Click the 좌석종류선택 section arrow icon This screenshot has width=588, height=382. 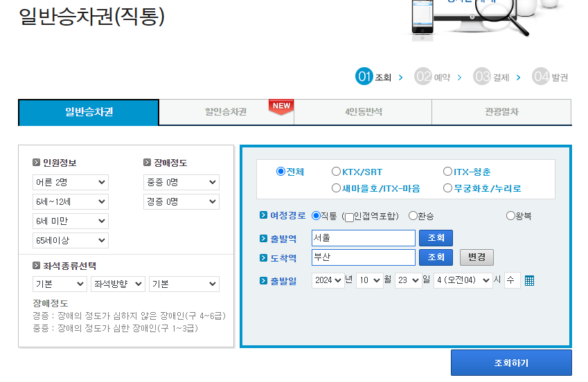click(36, 266)
